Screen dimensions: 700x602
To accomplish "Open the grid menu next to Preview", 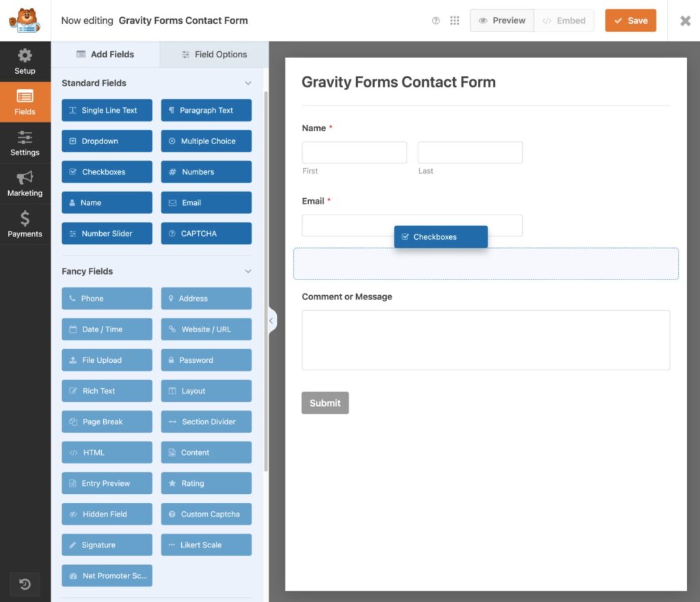I will pos(455,20).
